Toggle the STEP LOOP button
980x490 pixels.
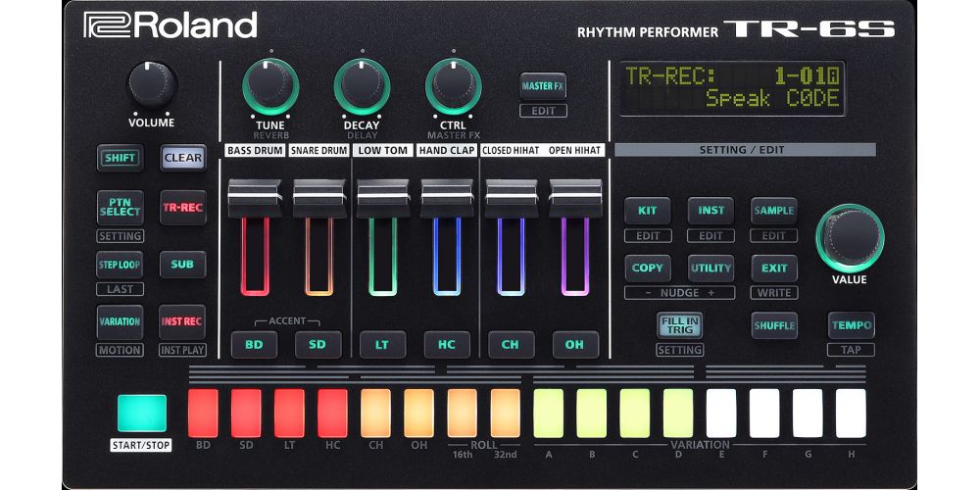pyautogui.click(x=120, y=265)
